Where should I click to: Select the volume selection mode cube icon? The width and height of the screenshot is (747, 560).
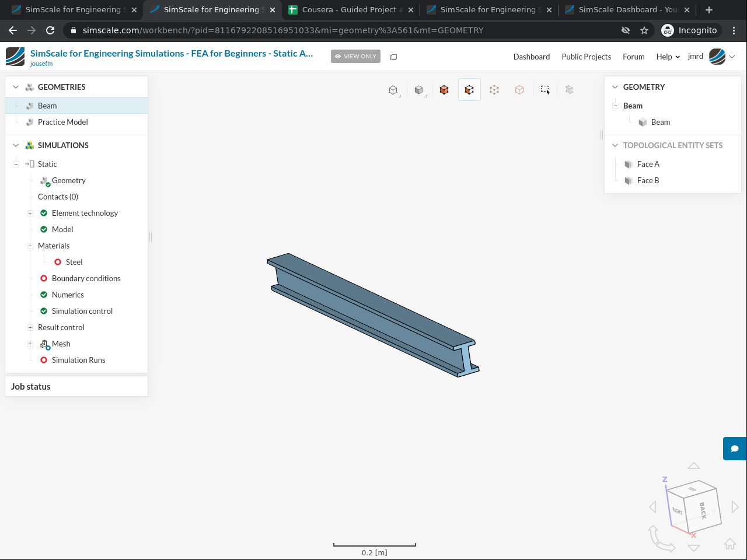click(444, 90)
